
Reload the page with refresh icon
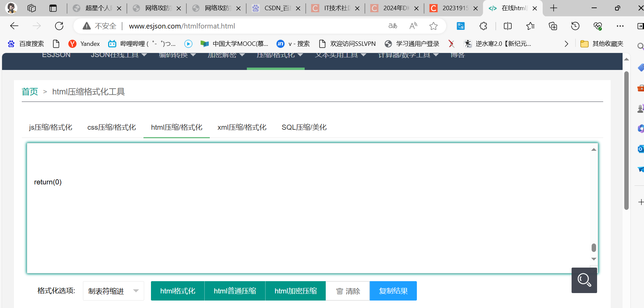pyautogui.click(x=59, y=26)
